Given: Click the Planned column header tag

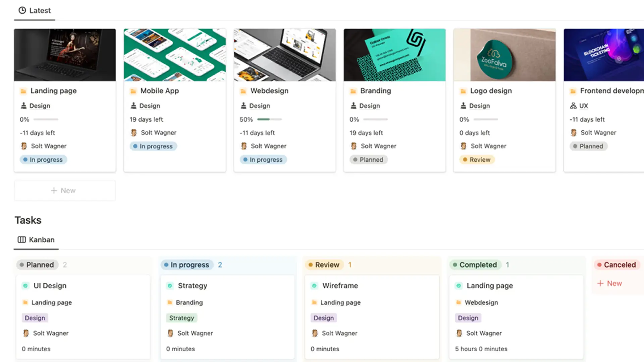Looking at the screenshot, I should pos(37,265).
